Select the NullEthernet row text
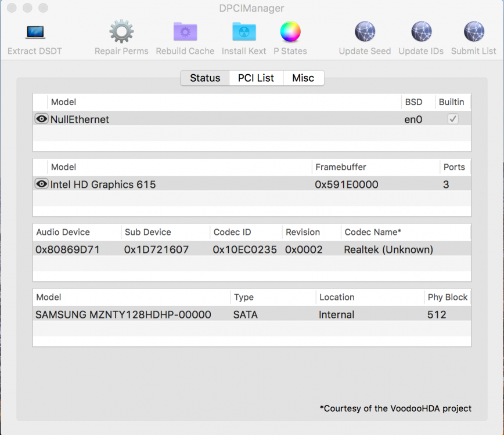The image size is (504, 435). [x=80, y=119]
